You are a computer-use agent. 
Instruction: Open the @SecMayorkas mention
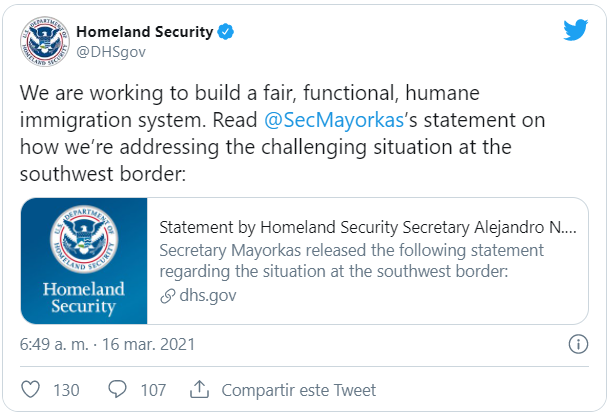coord(334,120)
